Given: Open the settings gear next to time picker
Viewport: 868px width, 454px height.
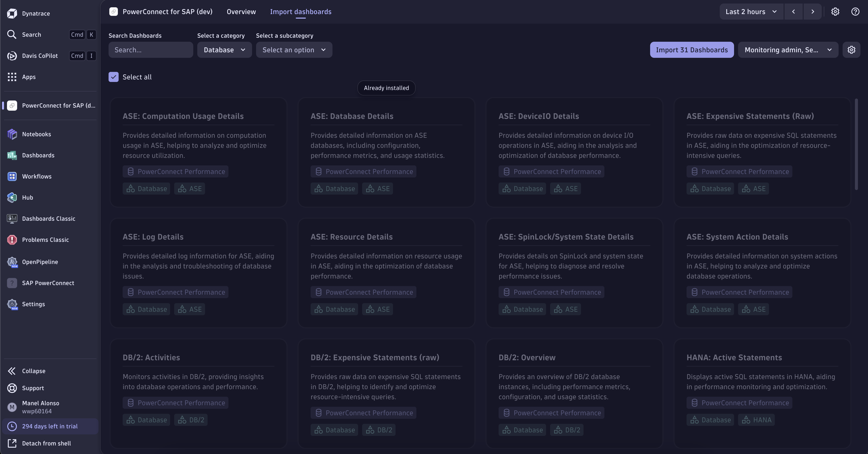Looking at the screenshot, I should 835,12.
